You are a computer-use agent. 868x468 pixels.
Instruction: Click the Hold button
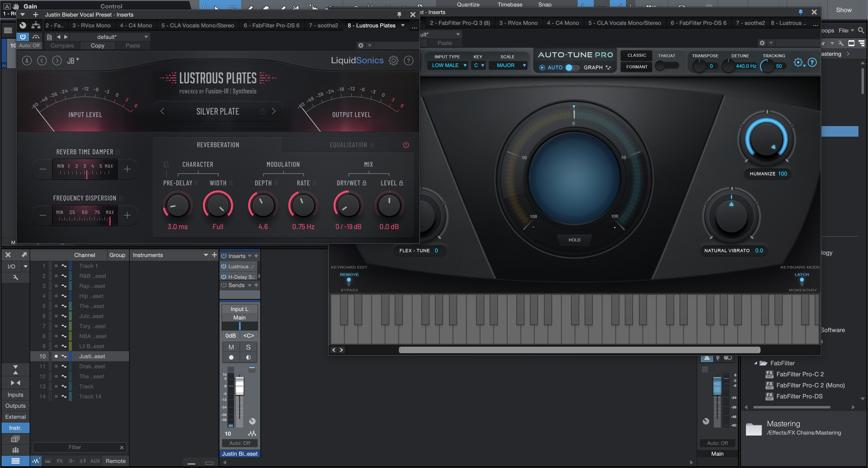coord(574,240)
